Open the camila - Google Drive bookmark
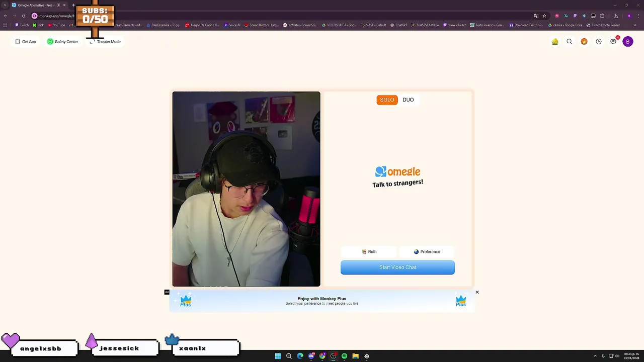This screenshot has height=362, width=644. click(566, 25)
